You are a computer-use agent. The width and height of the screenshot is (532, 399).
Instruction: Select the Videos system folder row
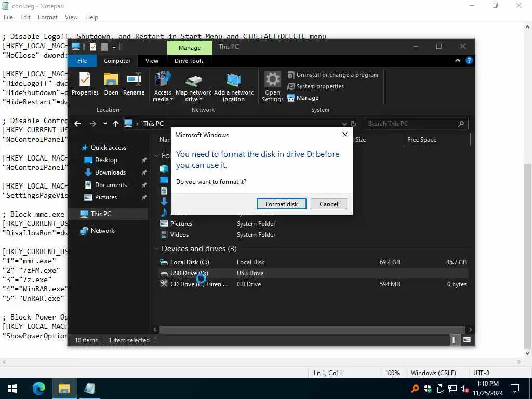click(313, 234)
